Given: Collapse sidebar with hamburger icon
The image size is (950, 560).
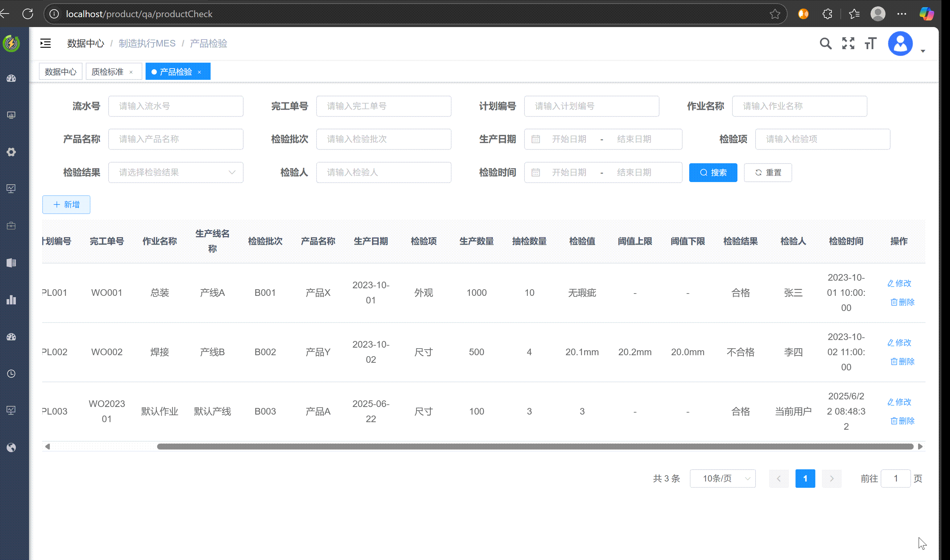Looking at the screenshot, I should click(46, 43).
